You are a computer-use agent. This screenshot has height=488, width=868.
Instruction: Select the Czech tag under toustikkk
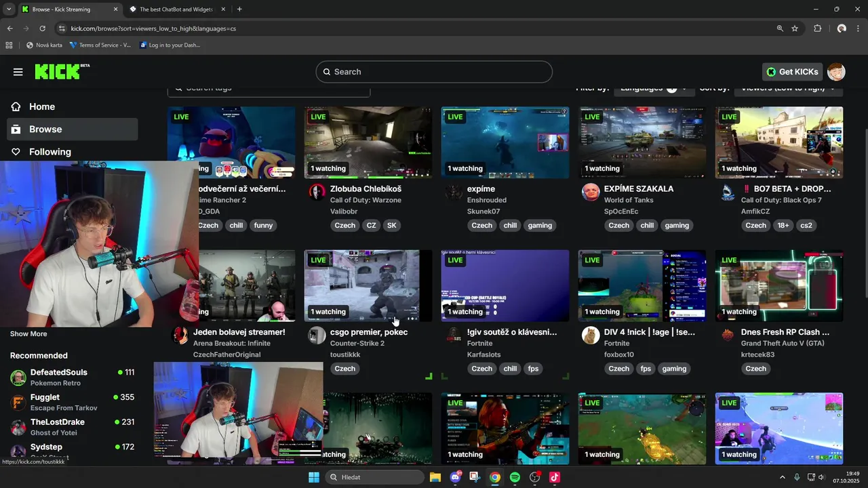[x=344, y=369]
